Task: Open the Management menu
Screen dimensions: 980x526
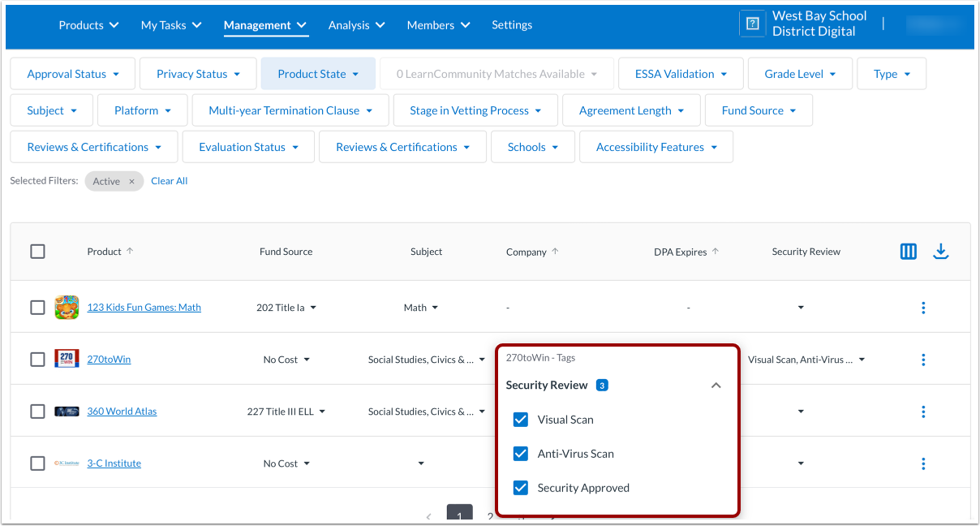Action: coord(265,25)
